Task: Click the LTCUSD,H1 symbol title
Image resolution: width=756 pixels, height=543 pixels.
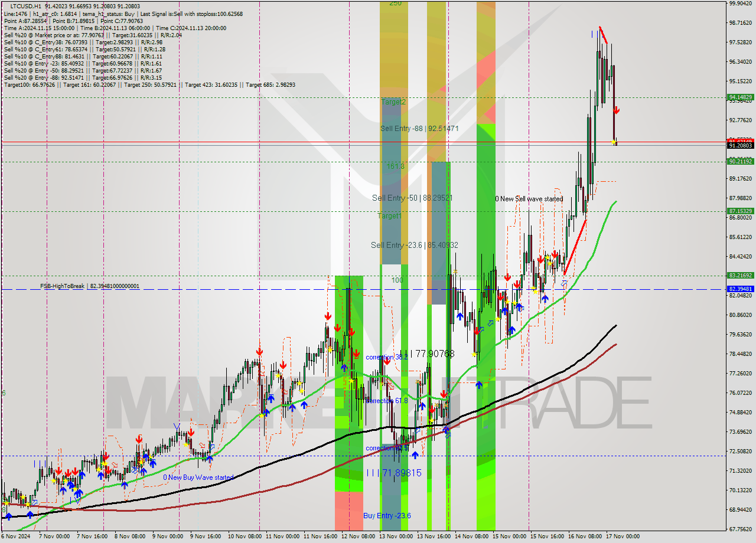Action: [x=26, y=6]
